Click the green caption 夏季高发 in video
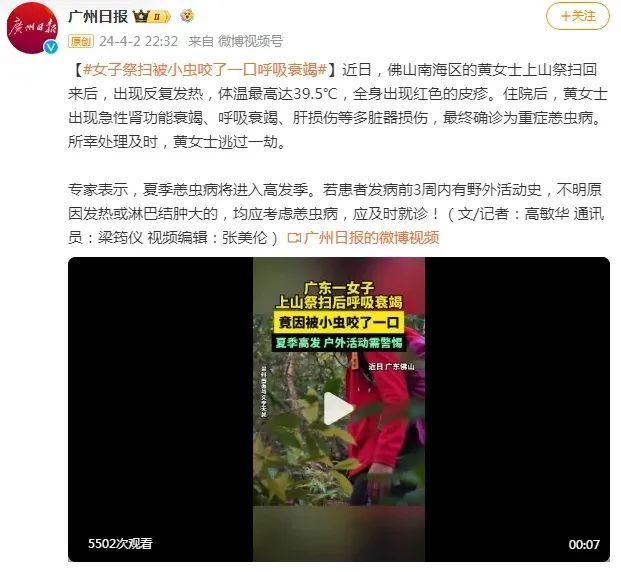Image resolution: width=621 pixels, height=572 pixels. click(x=339, y=343)
